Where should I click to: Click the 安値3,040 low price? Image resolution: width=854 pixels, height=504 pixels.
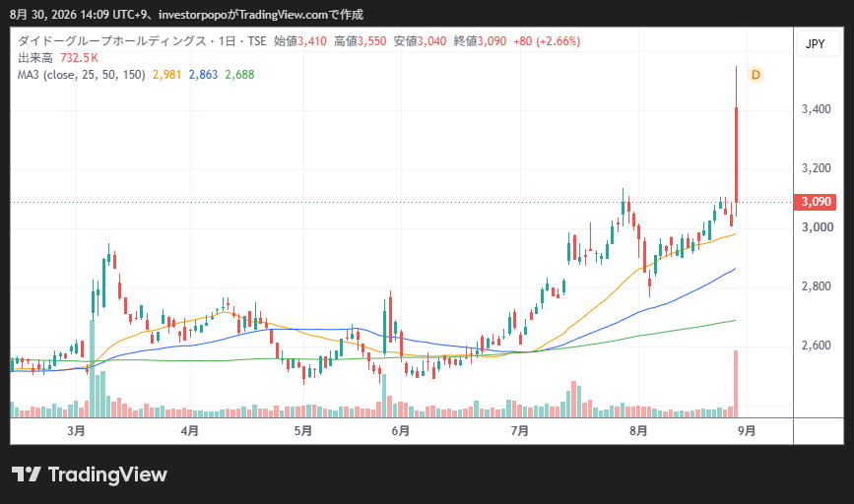click(420, 41)
